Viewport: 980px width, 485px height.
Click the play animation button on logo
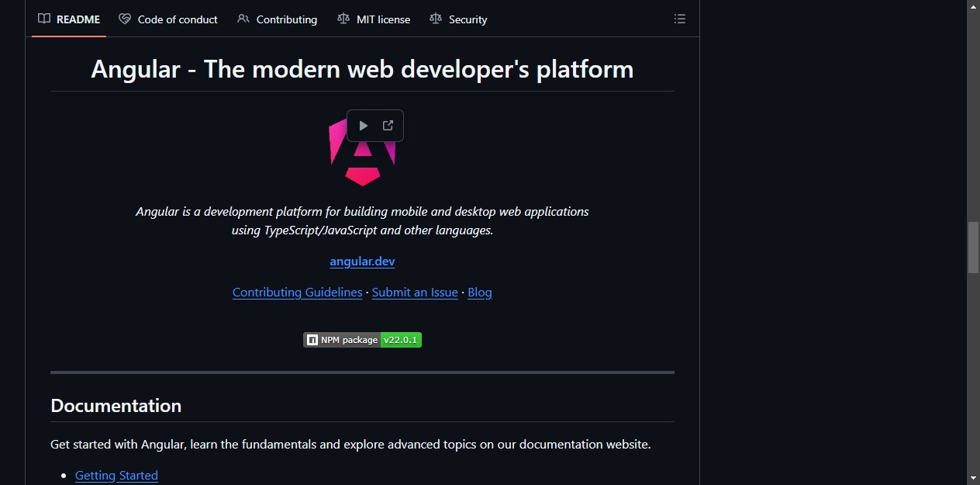363,126
